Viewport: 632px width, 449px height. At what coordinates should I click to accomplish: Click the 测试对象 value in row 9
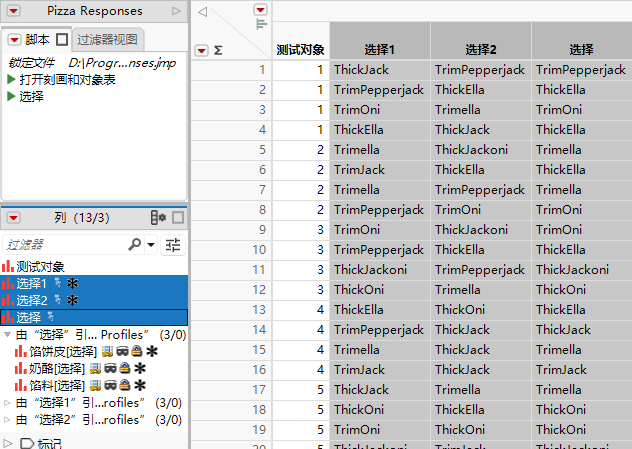tap(301, 230)
